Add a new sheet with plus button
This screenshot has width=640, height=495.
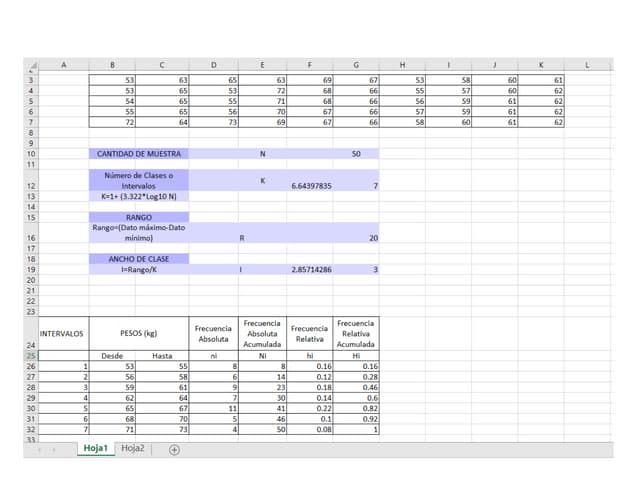[174, 450]
